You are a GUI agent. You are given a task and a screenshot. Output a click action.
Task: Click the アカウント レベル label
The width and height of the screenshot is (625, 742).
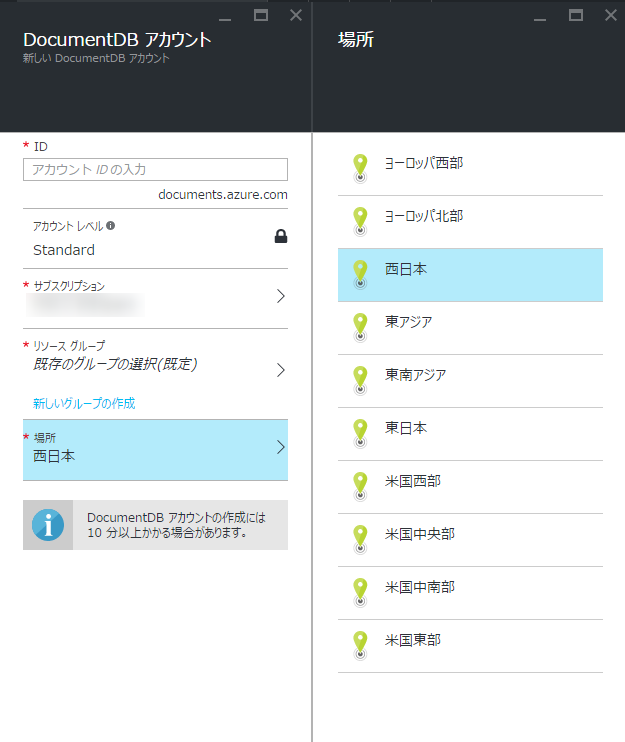(68, 226)
